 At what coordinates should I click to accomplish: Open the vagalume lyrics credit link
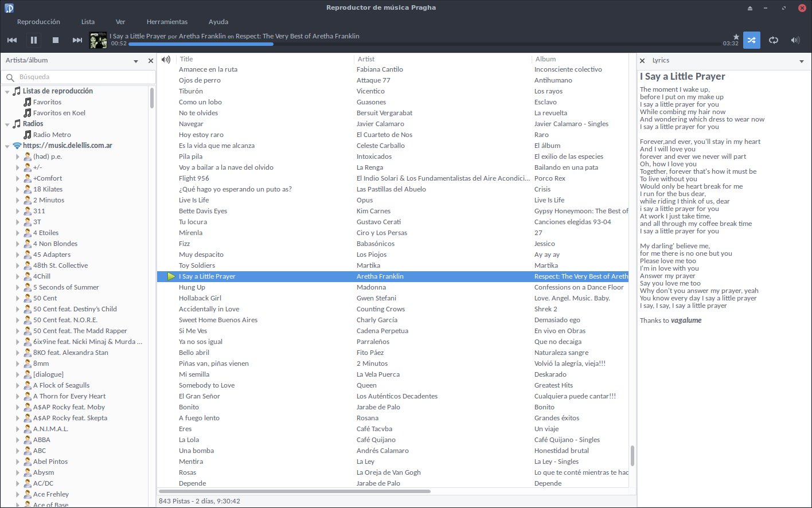click(x=686, y=321)
